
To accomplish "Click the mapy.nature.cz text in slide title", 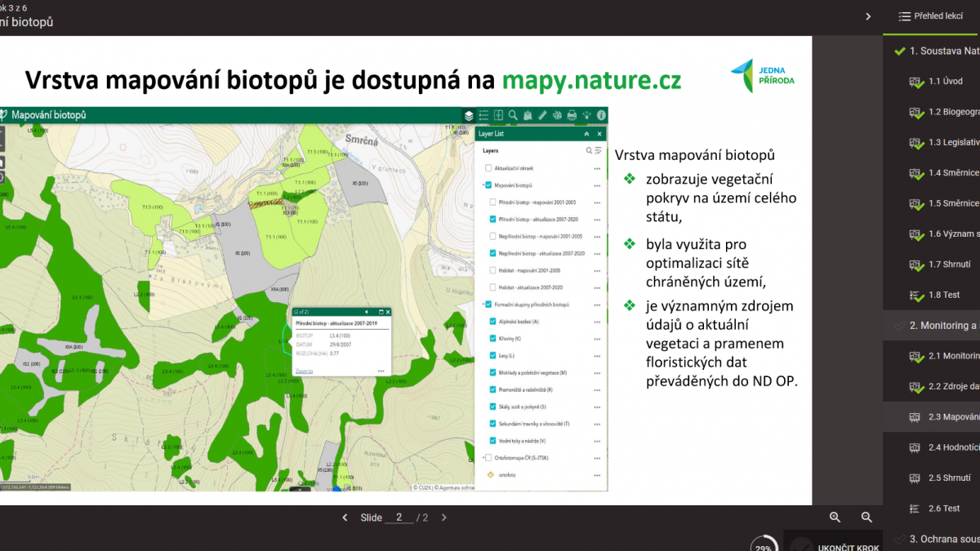I will pyautogui.click(x=591, y=80).
